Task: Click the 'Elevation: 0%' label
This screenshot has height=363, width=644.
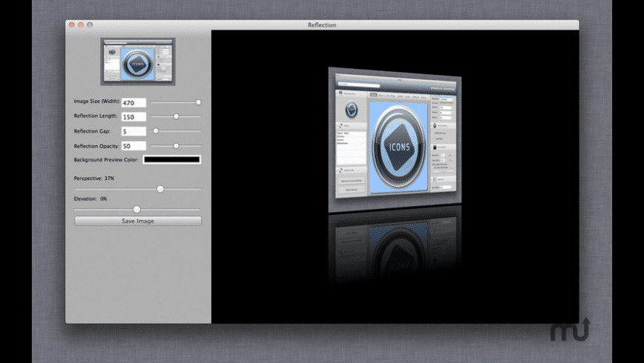Action: coord(90,199)
